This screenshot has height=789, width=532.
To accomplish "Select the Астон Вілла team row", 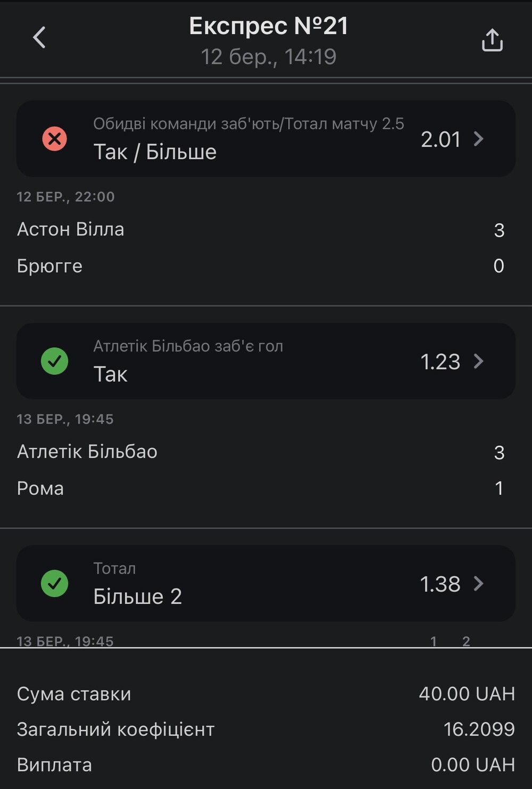I will point(261,229).
